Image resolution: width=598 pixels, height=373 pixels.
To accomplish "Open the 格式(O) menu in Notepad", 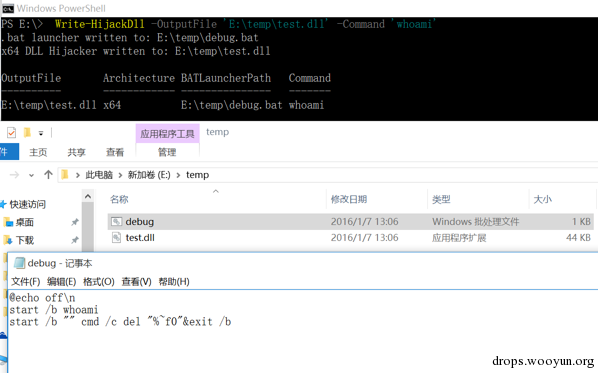I will point(99,281).
